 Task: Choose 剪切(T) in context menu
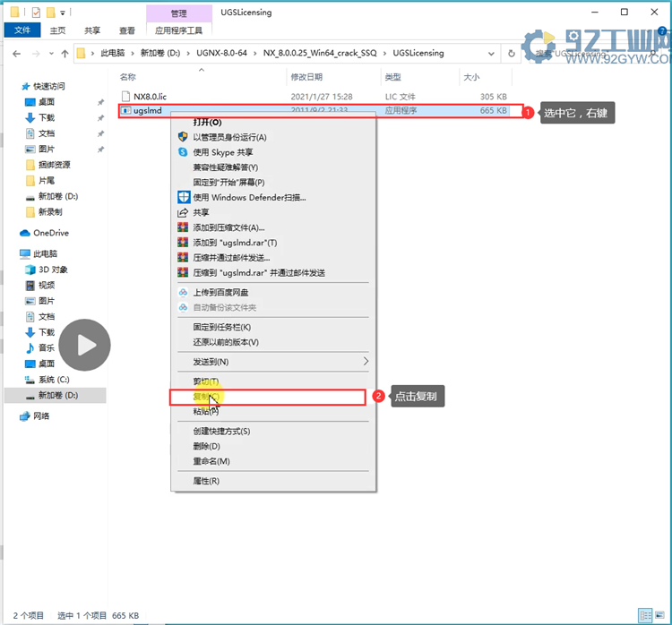click(273, 381)
